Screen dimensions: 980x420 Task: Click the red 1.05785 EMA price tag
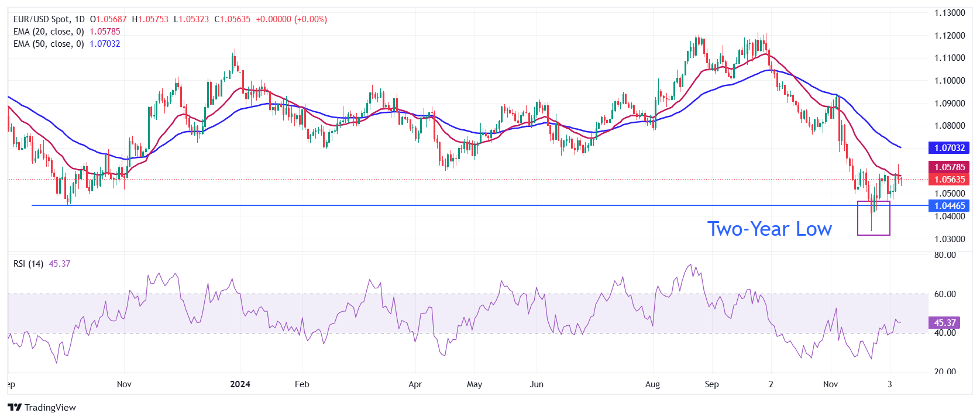pyautogui.click(x=948, y=167)
